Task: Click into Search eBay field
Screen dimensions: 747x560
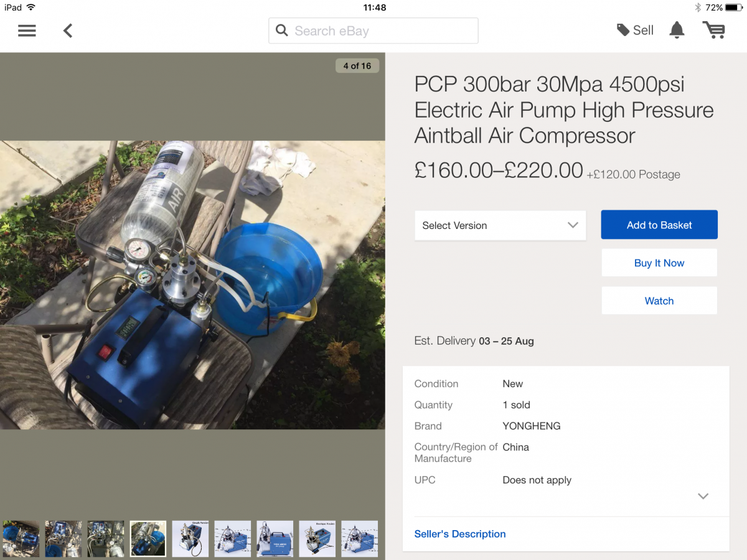Action: [x=374, y=30]
